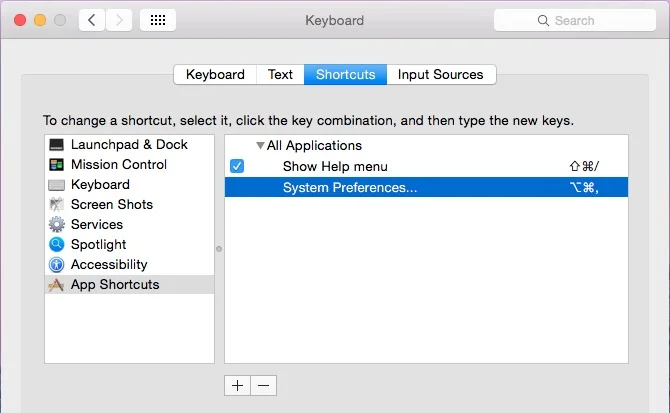This screenshot has height=413, width=670.
Task: Close the Keyboard preferences window
Action: [20, 20]
